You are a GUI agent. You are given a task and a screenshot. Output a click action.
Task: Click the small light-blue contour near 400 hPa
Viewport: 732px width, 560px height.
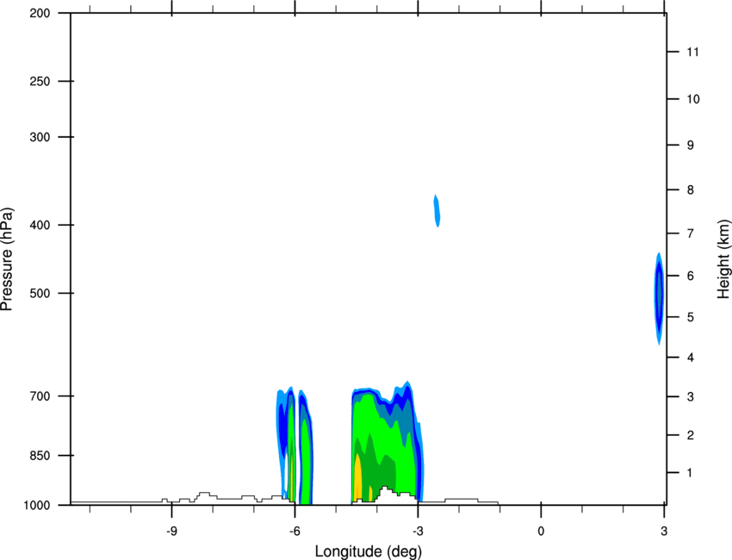click(x=437, y=211)
